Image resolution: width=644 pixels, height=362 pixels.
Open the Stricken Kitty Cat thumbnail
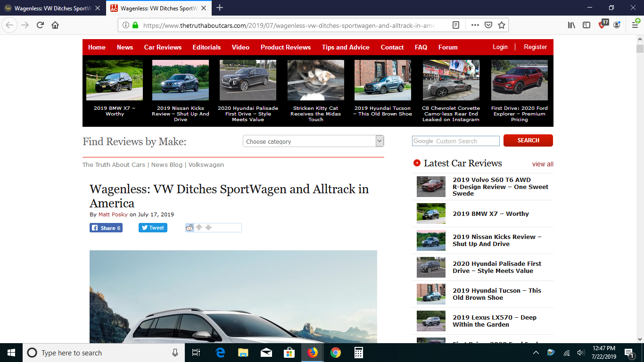tap(316, 80)
